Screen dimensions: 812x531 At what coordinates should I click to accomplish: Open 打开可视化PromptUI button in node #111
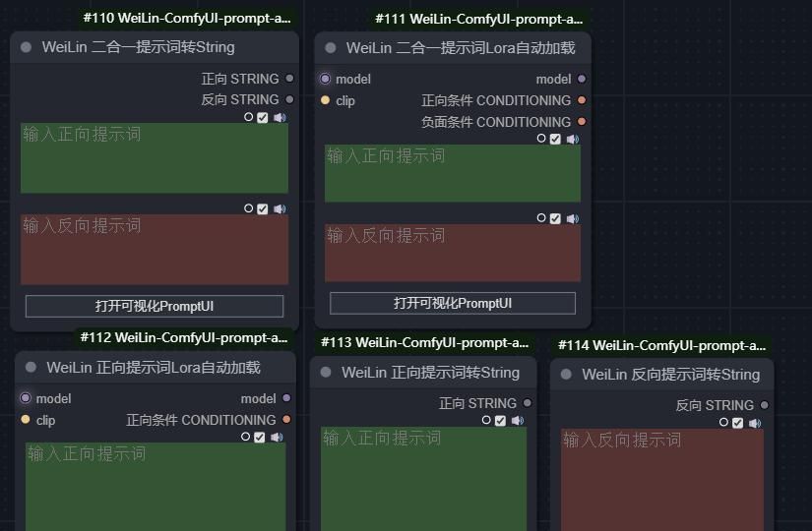tap(453, 303)
